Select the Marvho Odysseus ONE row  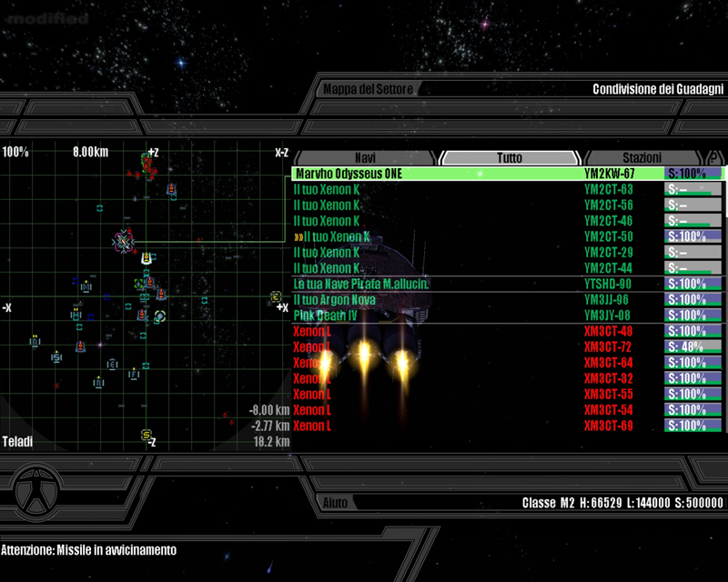tap(508, 174)
